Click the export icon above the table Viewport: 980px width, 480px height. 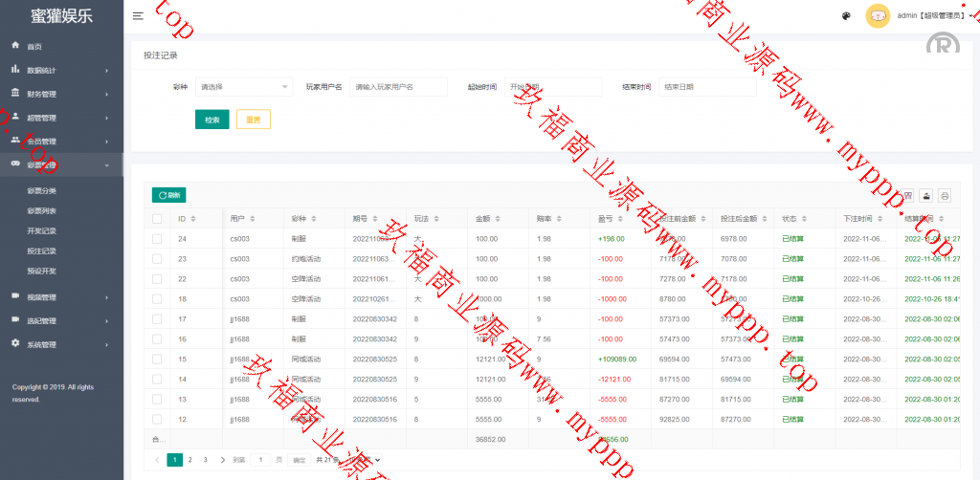925,195
